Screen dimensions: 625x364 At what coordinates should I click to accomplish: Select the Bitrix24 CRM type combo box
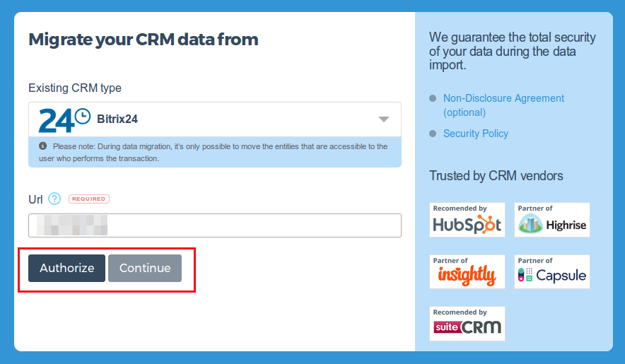click(215, 119)
